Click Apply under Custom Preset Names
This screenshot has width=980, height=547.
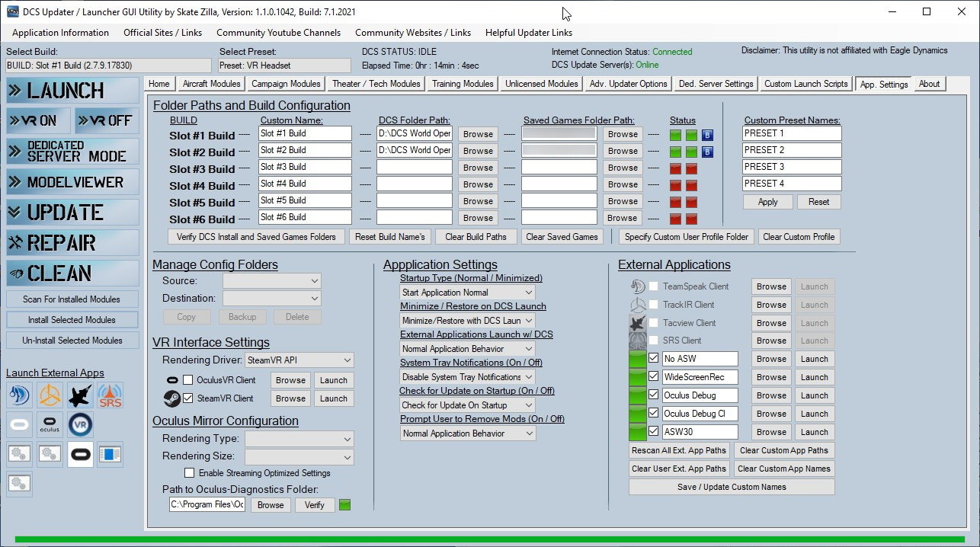pos(768,202)
